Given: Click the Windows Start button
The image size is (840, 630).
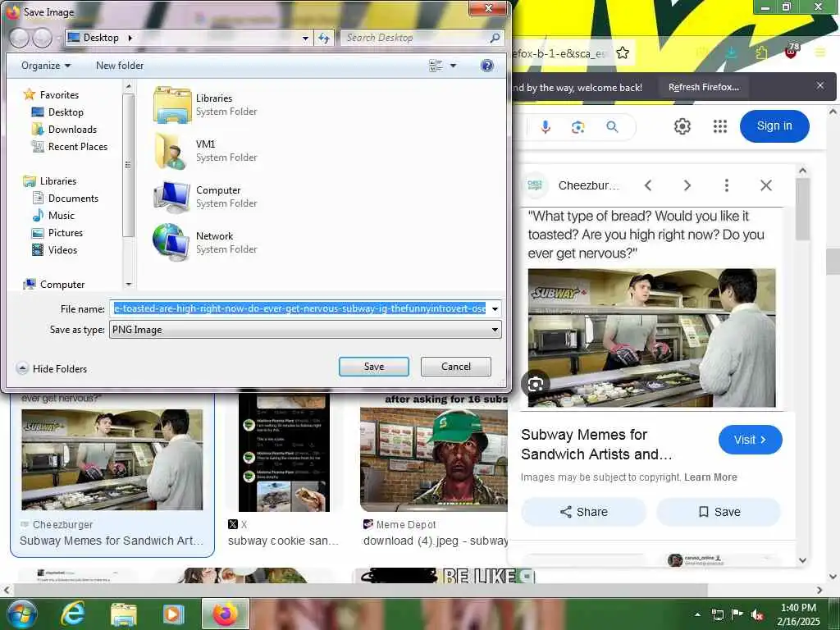Looking at the screenshot, I should [x=21, y=614].
